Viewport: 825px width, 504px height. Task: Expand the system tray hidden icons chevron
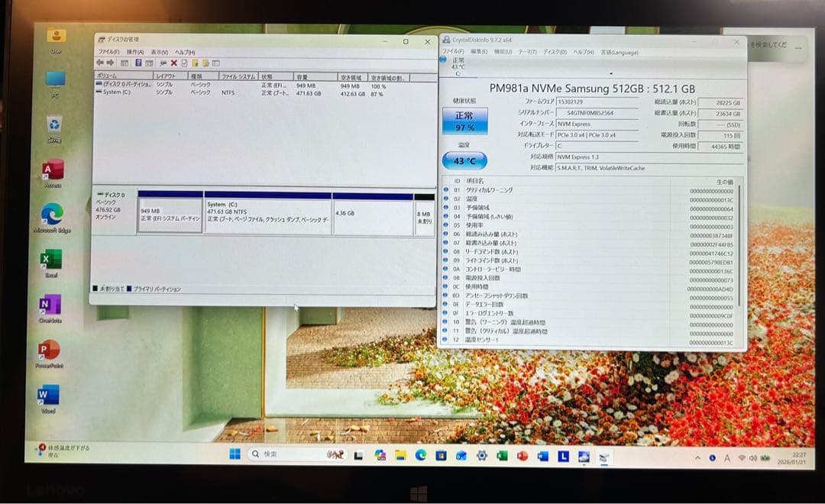pyautogui.click(x=697, y=457)
